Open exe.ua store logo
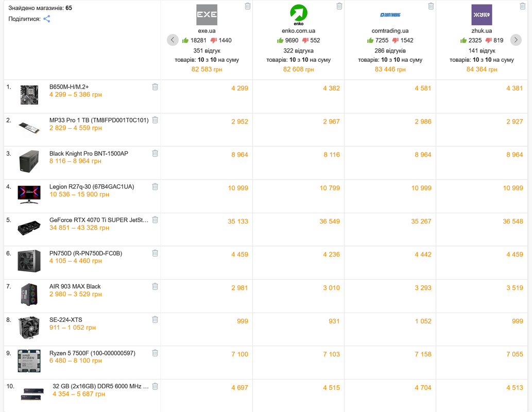 click(207, 14)
